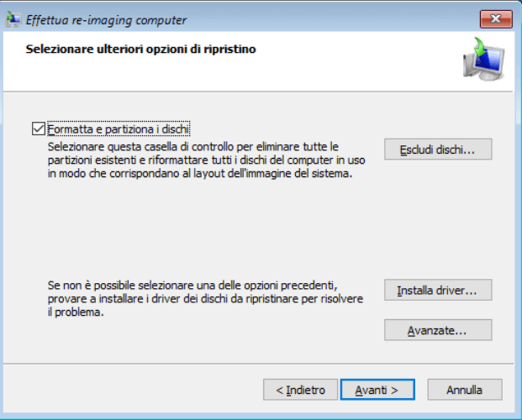Click the 'Formatta e partiziona i dischi' label text
Screen dimensions: 522x420
tap(119, 129)
